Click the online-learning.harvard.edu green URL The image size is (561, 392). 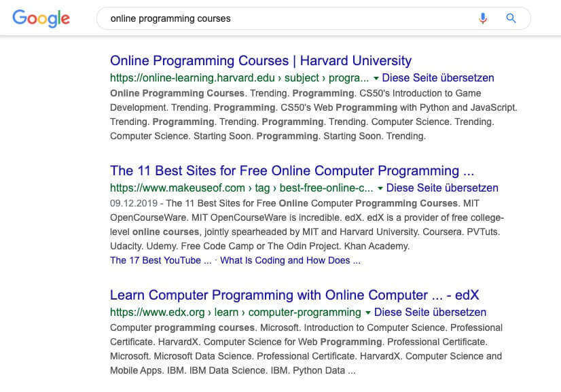point(239,77)
